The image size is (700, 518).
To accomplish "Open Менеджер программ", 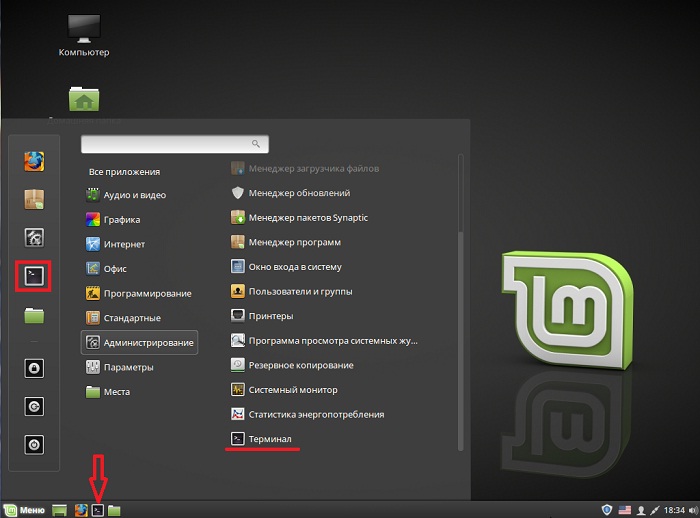I will pos(286,242).
